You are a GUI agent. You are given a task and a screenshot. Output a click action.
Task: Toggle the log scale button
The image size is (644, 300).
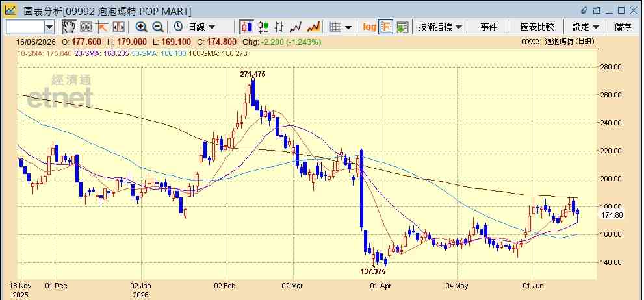370,27
